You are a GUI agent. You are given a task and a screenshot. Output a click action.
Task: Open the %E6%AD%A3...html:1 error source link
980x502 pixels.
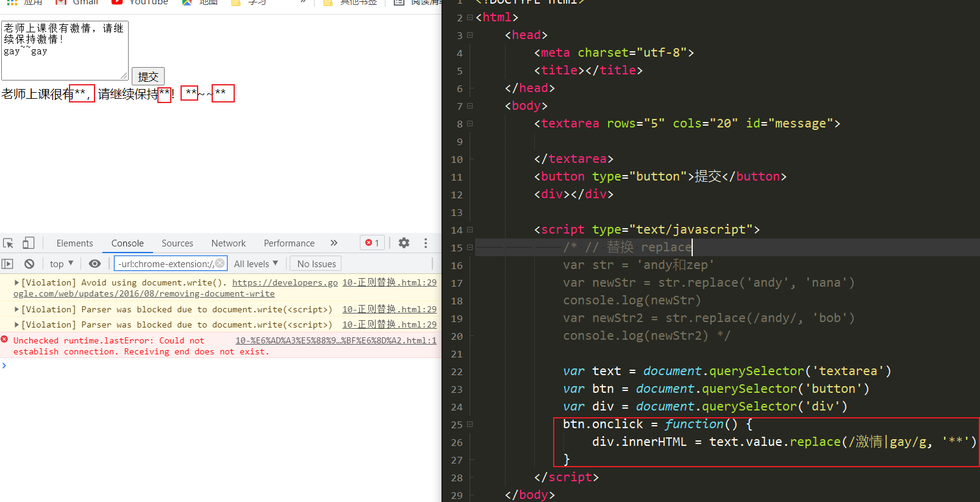click(336, 340)
